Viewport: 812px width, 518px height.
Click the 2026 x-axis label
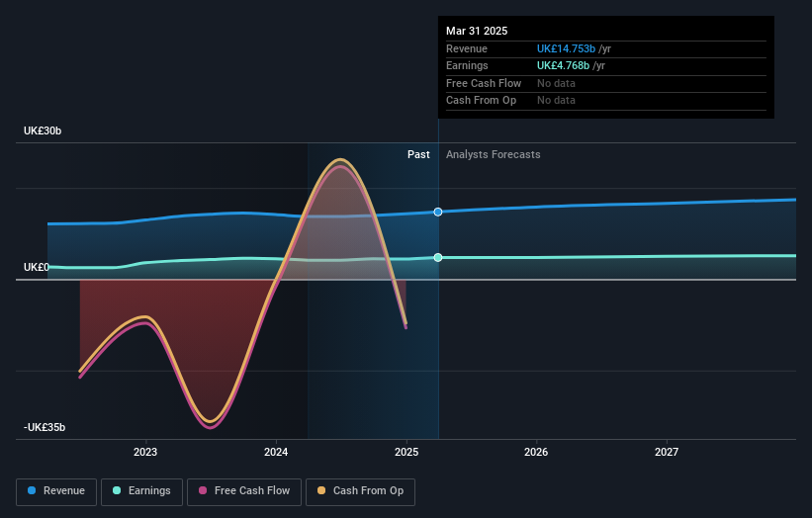(x=536, y=452)
